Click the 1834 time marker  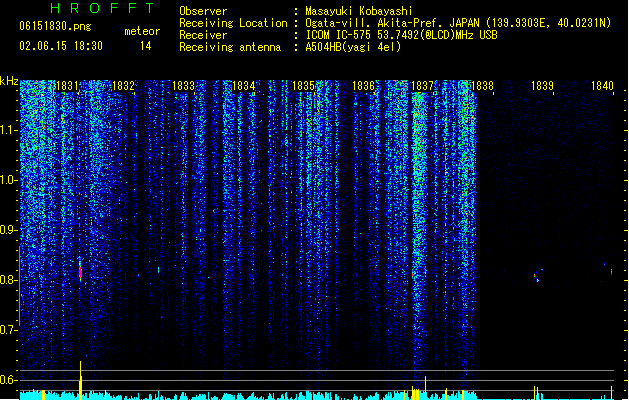(243, 86)
